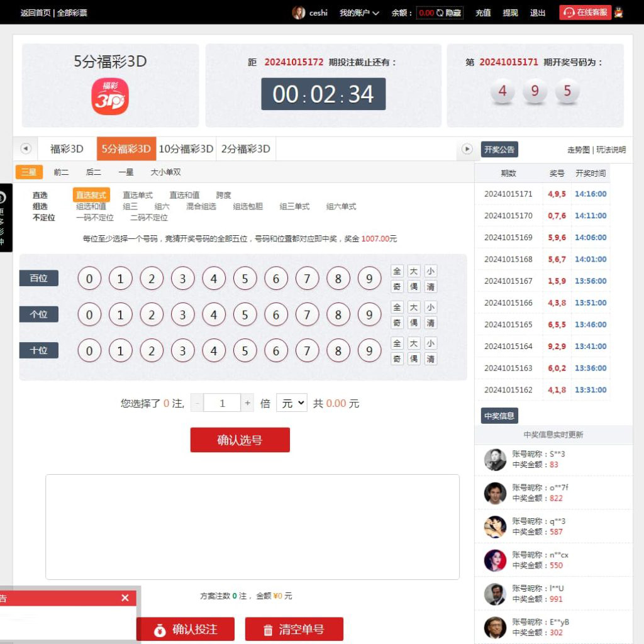This screenshot has width=644, height=644.
Task: Switch to the 大小单双 play tab
Action: pos(165,172)
